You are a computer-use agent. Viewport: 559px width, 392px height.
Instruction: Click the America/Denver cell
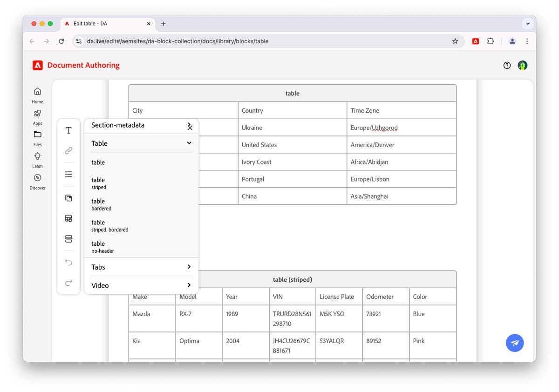point(402,145)
